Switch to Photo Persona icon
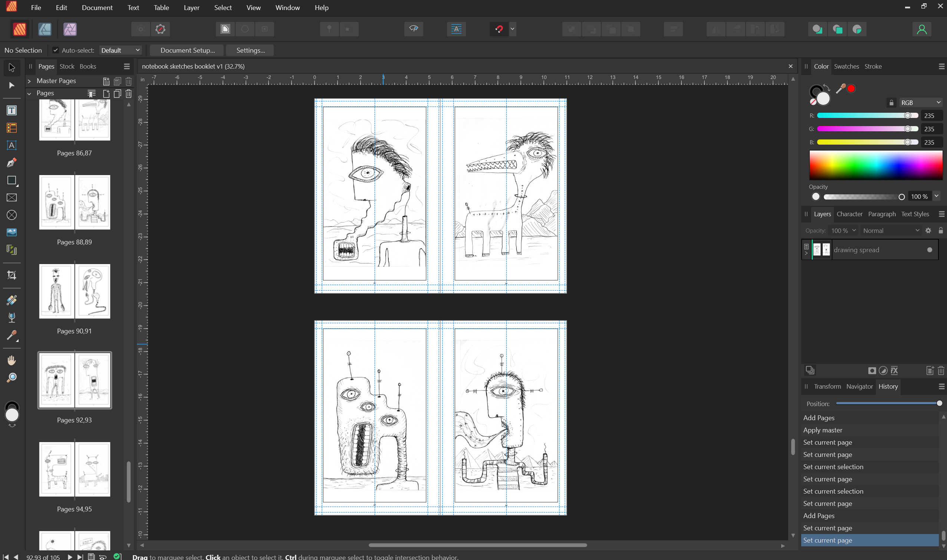Screen dimensions: 947x560 (x=70, y=29)
